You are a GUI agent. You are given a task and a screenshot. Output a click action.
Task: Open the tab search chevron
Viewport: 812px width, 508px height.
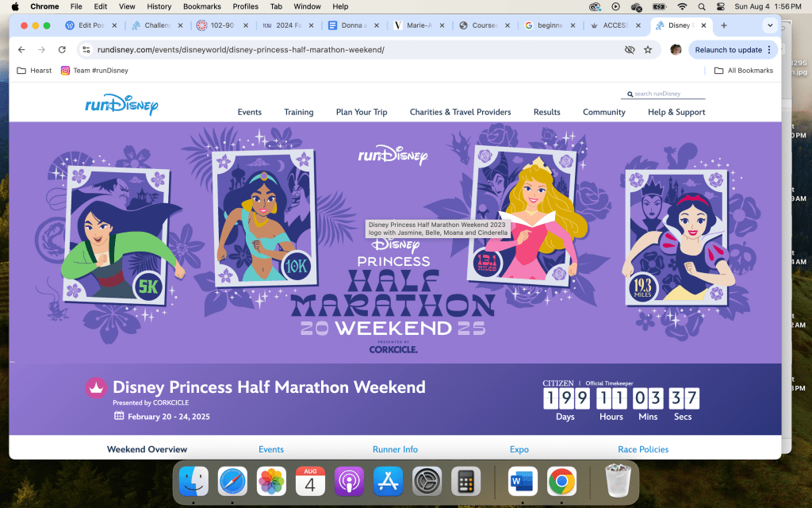[769, 25]
